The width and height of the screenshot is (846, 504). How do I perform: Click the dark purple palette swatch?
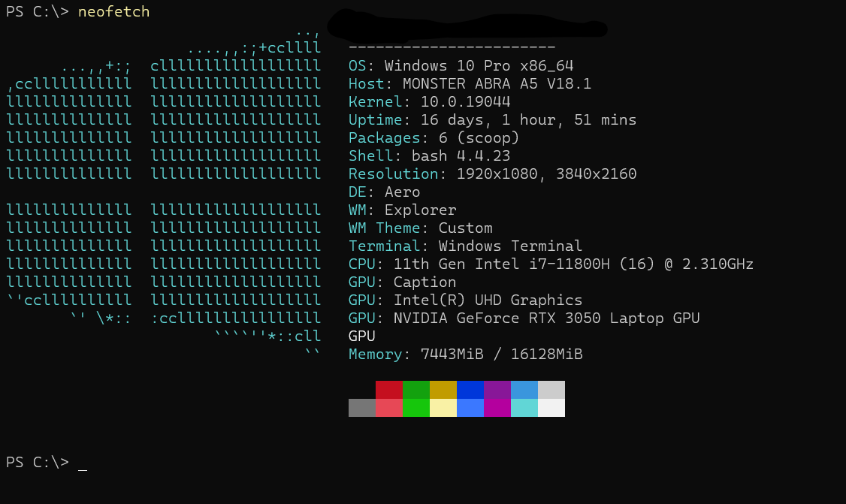pos(497,390)
